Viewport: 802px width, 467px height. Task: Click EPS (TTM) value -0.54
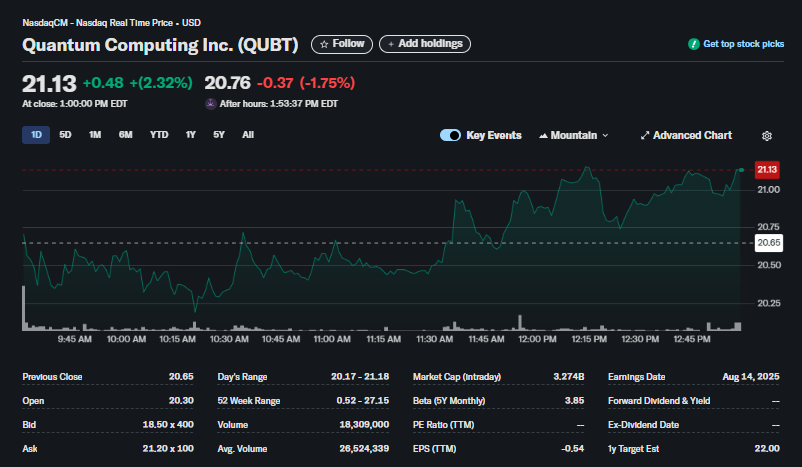[572, 449]
